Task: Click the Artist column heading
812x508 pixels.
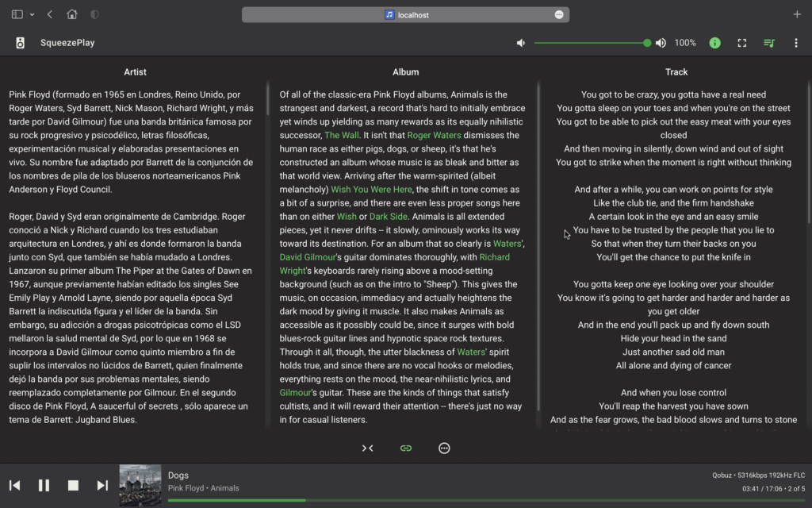Action: click(x=135, y=72)
